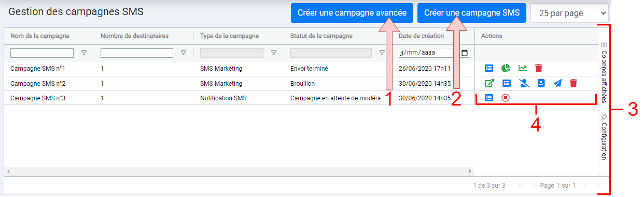Open filter menu for Nom de la campagne
644x197 pixels.
tap(84, 53)
